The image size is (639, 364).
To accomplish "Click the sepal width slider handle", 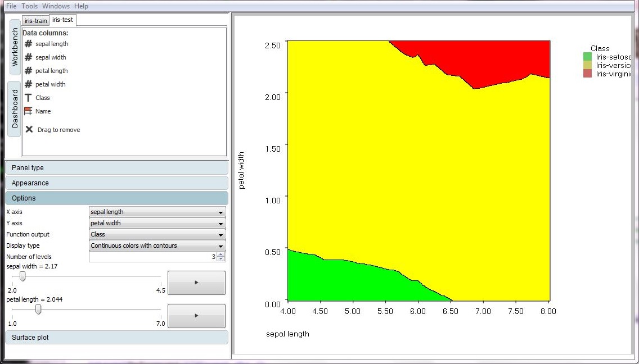I will [22, 276].
